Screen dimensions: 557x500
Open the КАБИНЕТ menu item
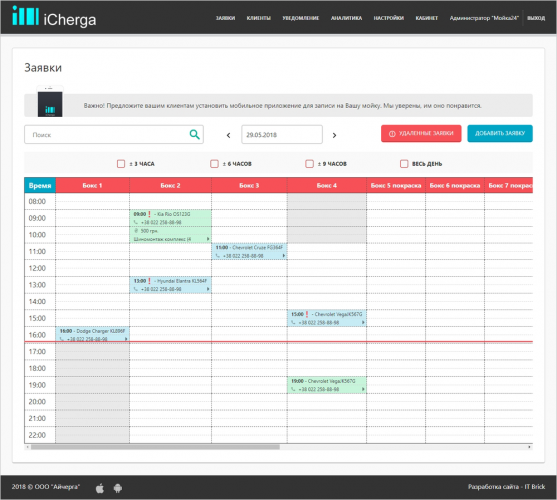coord(427,18)
